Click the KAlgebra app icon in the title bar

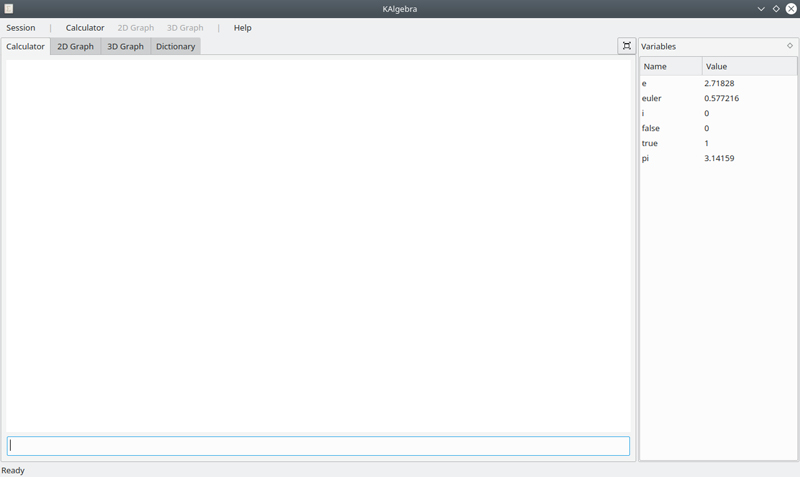(x=9, y=9)
